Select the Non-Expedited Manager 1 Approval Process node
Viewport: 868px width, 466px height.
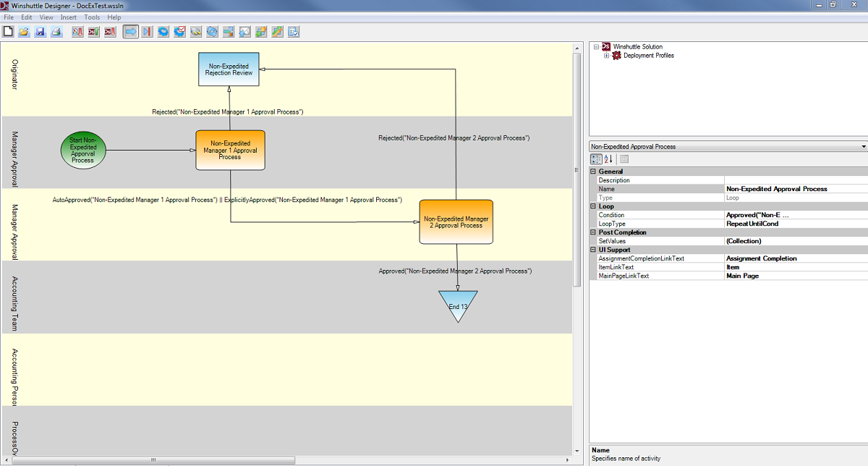tap(230, 151)
